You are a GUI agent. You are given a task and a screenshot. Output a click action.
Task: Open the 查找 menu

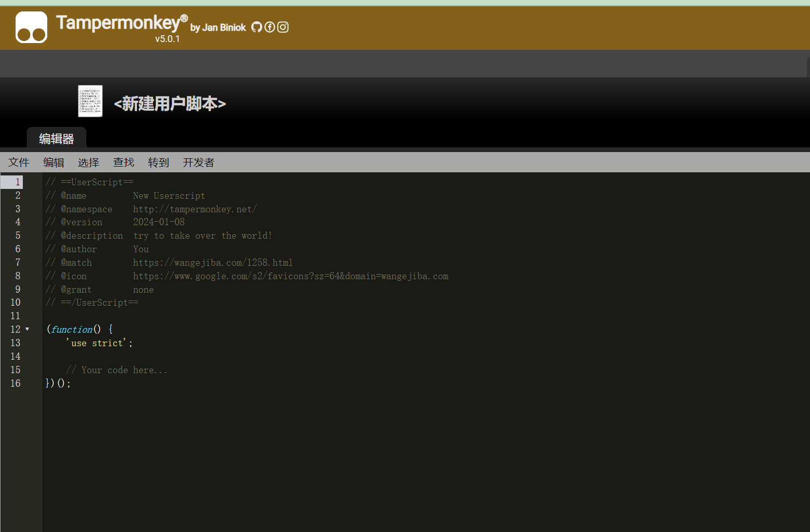[x=123, y=162]
